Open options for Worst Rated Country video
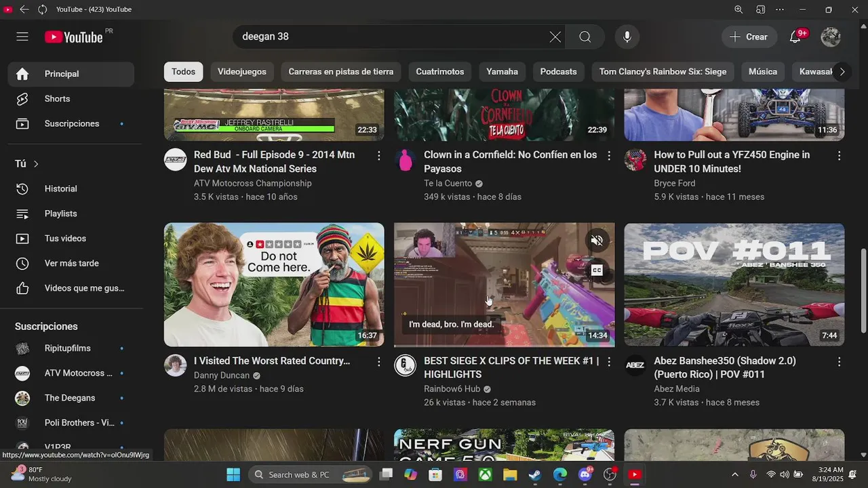The width and height of the screenshot is (868, 488). pos(379,362)
